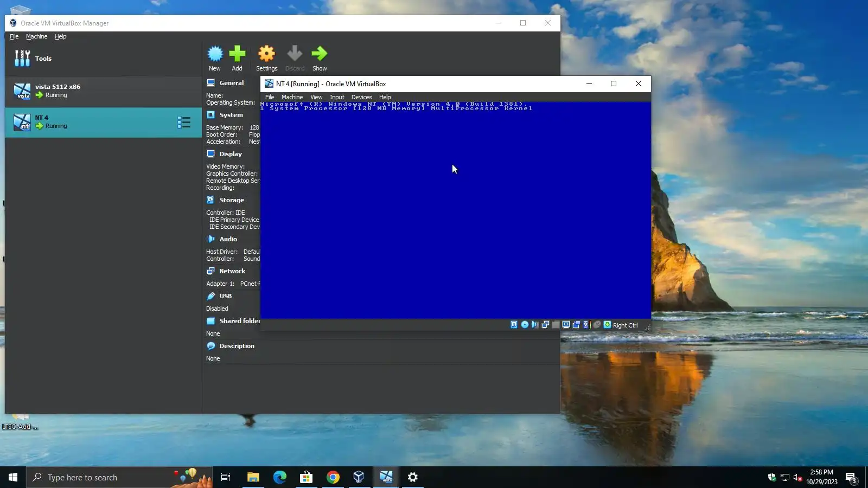Launch Google Chrome from the taskbar
This screenshot has height=488, width=868.
[x=333, y=477]
